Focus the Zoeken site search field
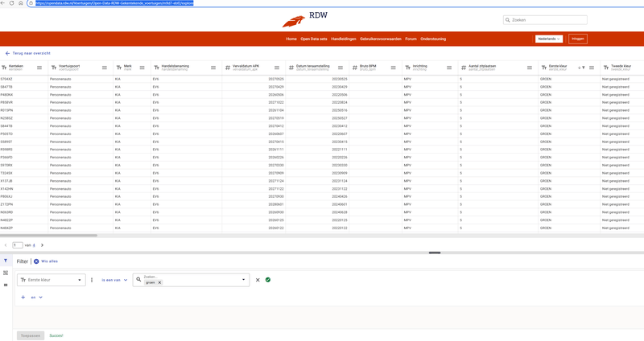Image resolution: width=644 pixels, height=341 pixels. (x=545, y=19)
